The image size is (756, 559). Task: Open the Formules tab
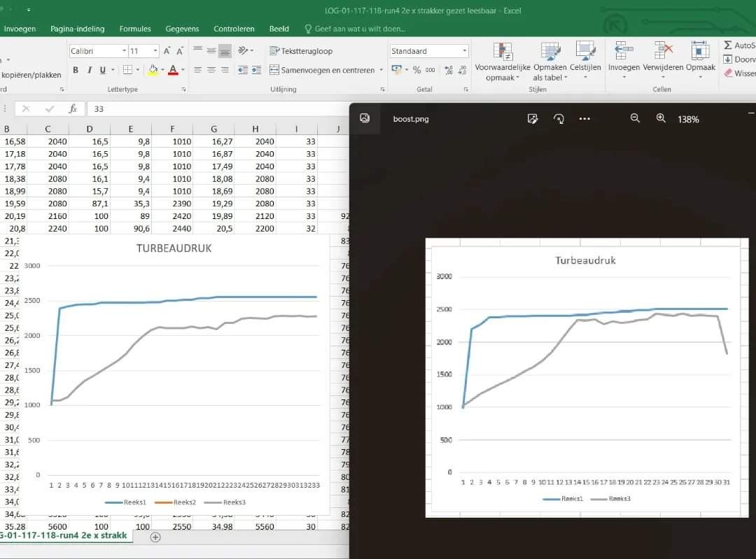(135, 29)
